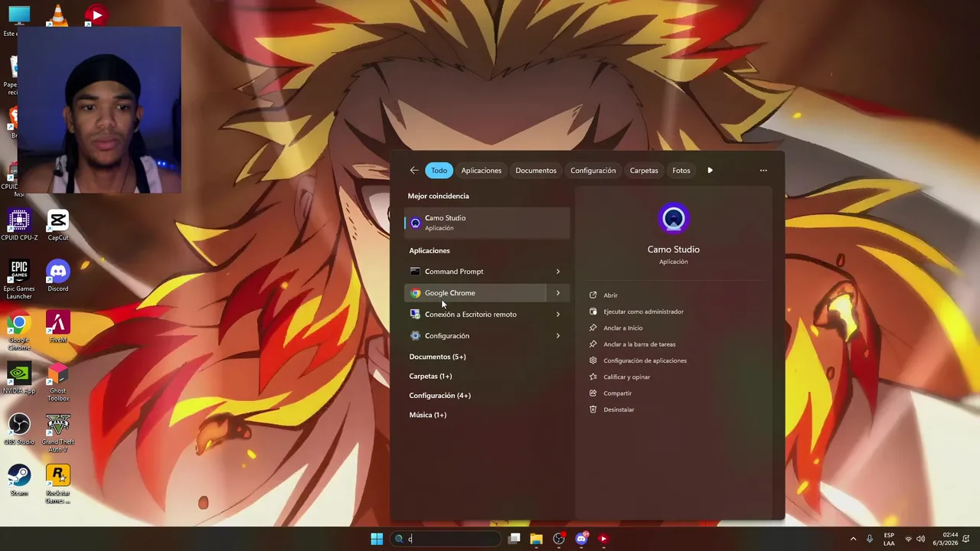
Task: Switch to the Fotos filter tab
Action: [681, 171]
